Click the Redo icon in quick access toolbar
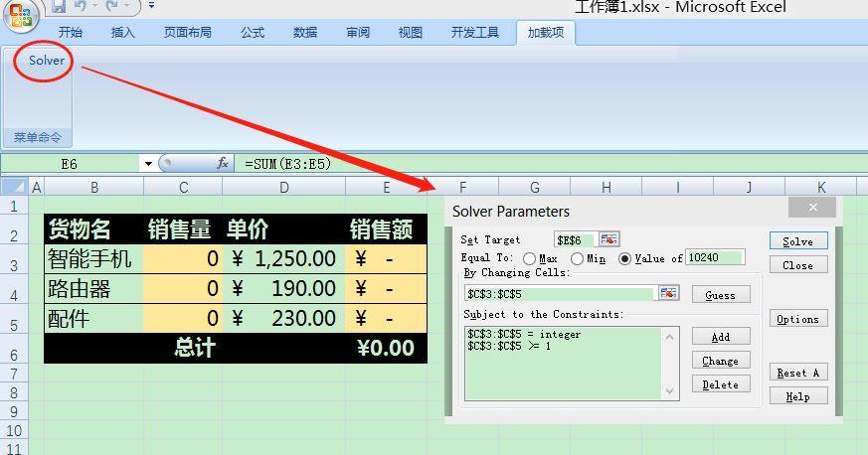 tap(111, 7)
